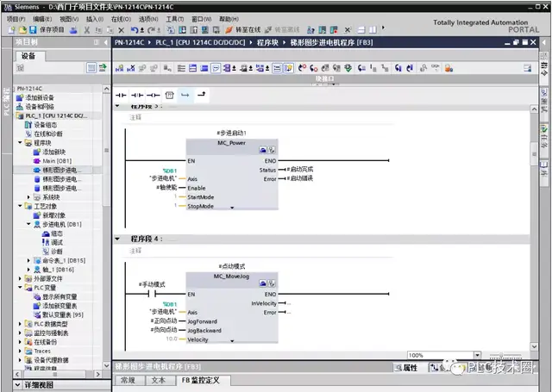Switch to the FB 监控定义 tab
Image resolution: width=552 pixels, height=392 pixels.
coord(199,380)
